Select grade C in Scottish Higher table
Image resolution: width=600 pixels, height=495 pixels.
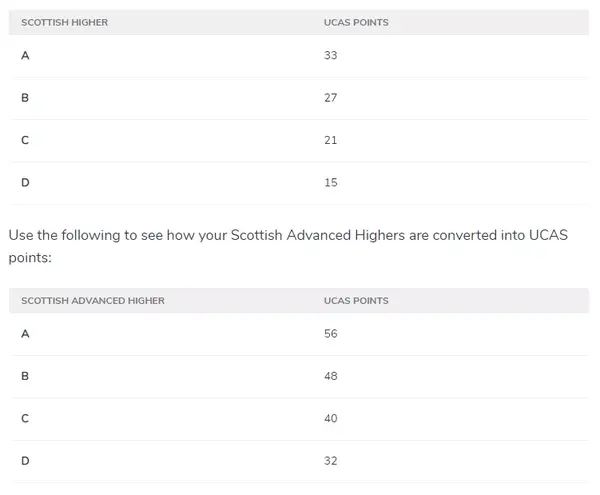tap(25, 140)
